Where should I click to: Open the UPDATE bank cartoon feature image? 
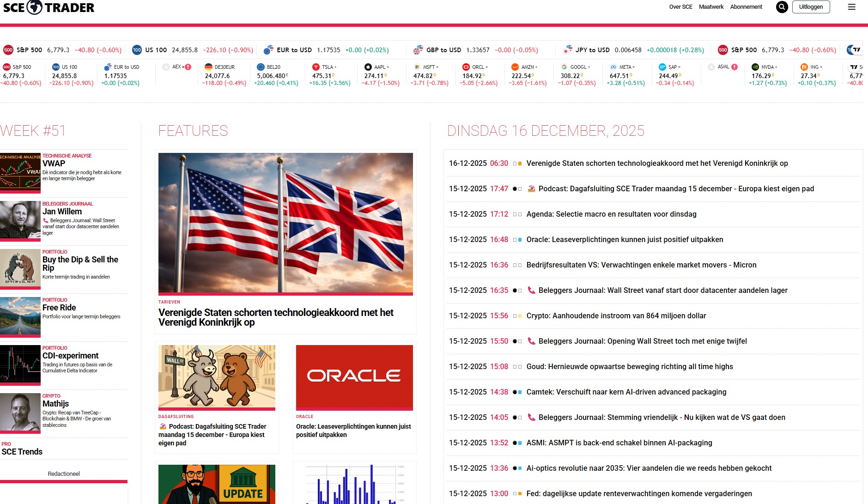[x=217, y=484]
